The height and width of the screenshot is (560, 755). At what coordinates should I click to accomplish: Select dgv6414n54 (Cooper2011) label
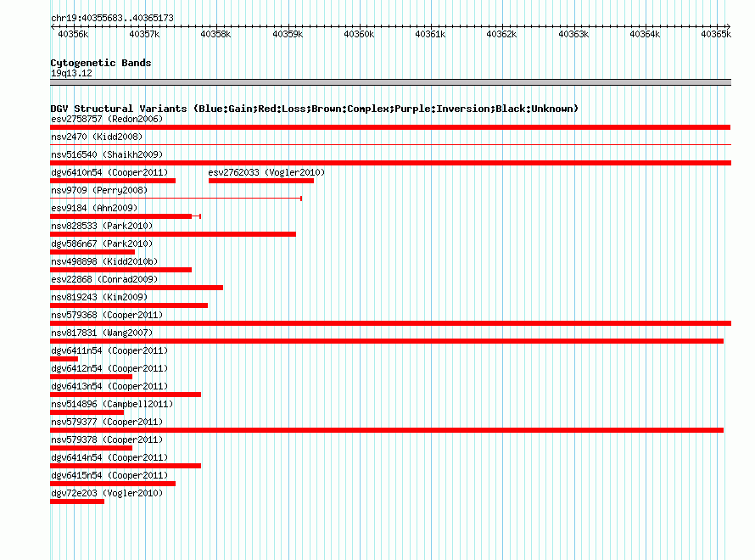click(109, 457)
